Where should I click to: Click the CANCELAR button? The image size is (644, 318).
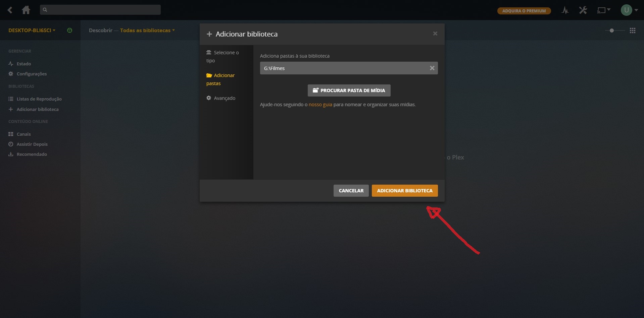coord(351,191)
